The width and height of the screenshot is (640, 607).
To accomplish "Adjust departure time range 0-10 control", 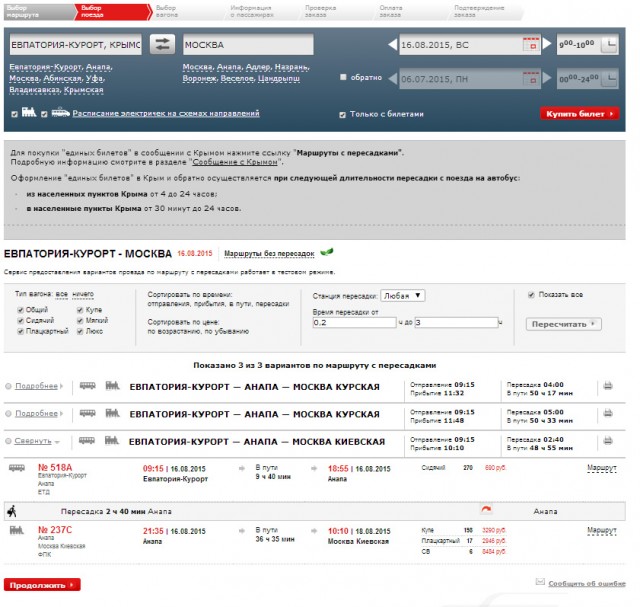I will pyautogui.click(x=588, y=46).
